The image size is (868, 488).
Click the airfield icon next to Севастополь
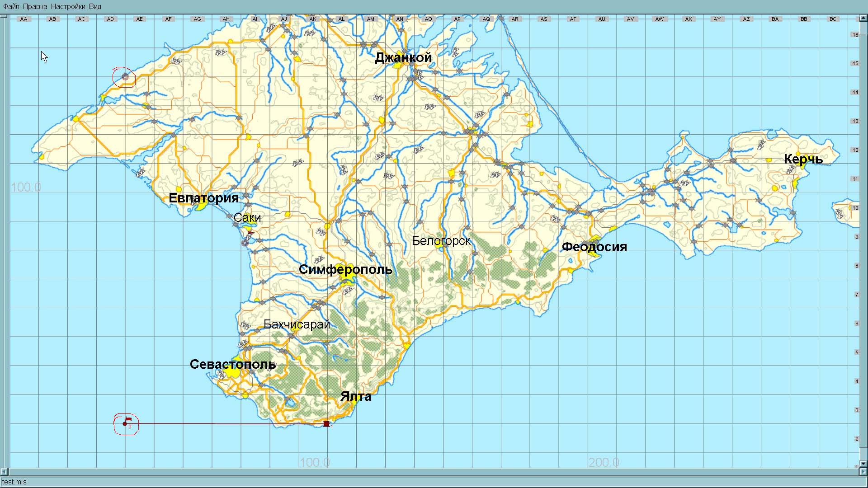221,374
